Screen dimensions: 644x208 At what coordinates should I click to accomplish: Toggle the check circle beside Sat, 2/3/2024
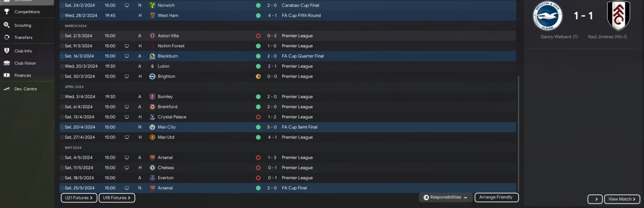tap(62, 36)
